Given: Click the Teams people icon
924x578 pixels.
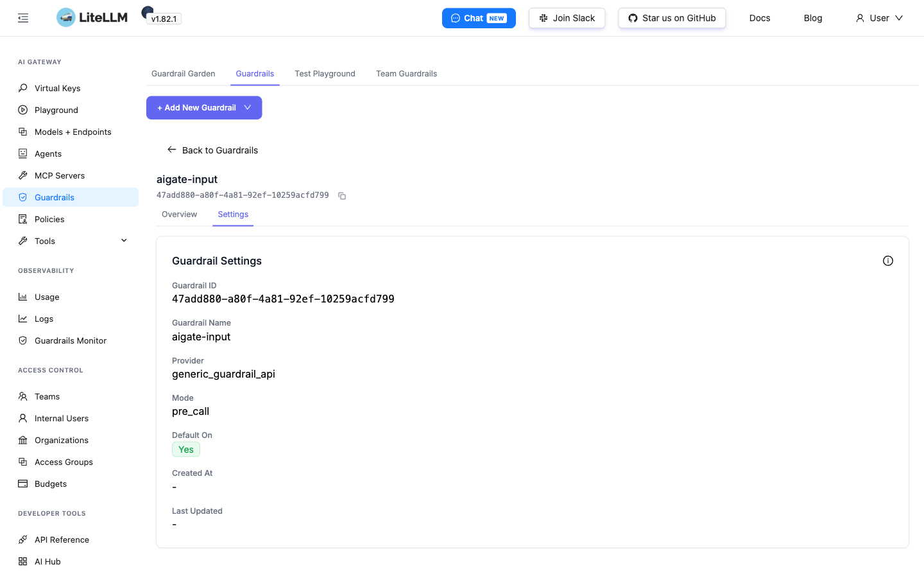Looking at the screenshot, I should point(23,396).
